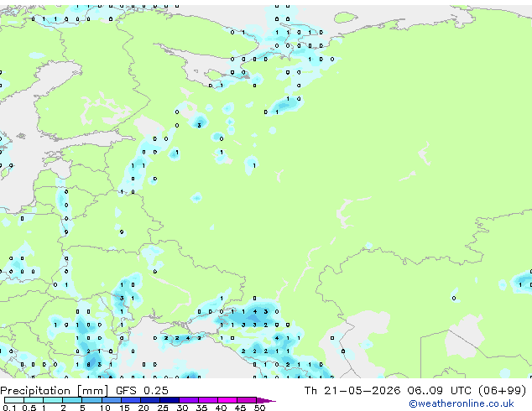The height and width of the screenshot is (411, 532).
Task: Select the 20–25 mm legend color box
Action: pyautogui.click(x=149, y=400)
